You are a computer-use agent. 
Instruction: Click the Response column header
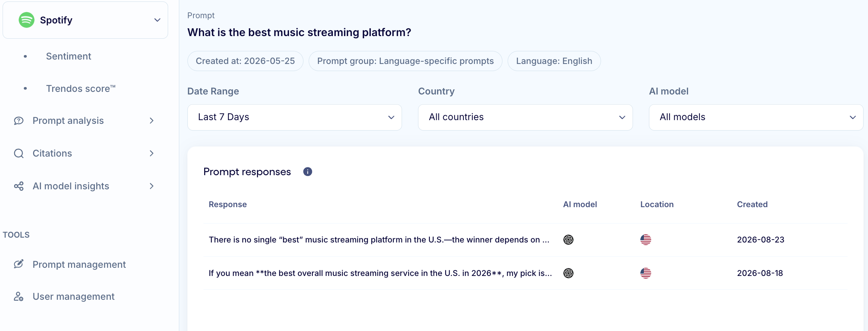coord(228,204)
